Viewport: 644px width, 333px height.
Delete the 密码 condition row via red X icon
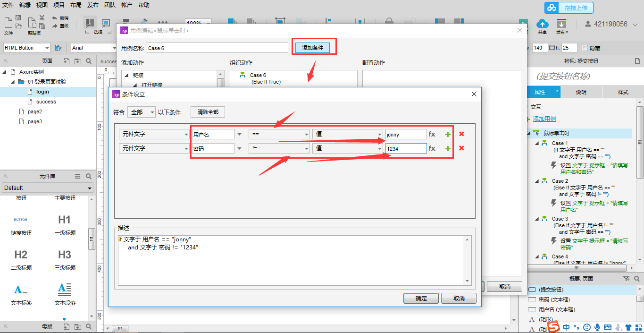point(461,148)
